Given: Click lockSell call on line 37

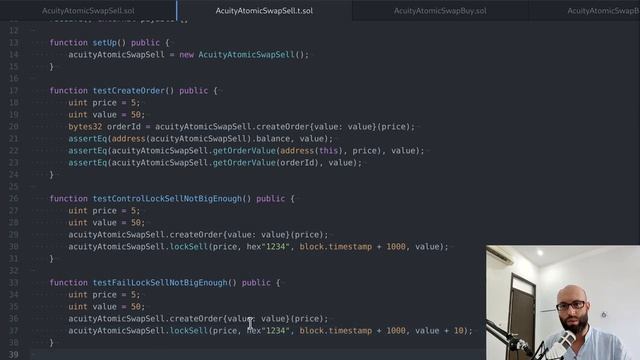Looking at the screenshot, I should click(x=189, y=331).
